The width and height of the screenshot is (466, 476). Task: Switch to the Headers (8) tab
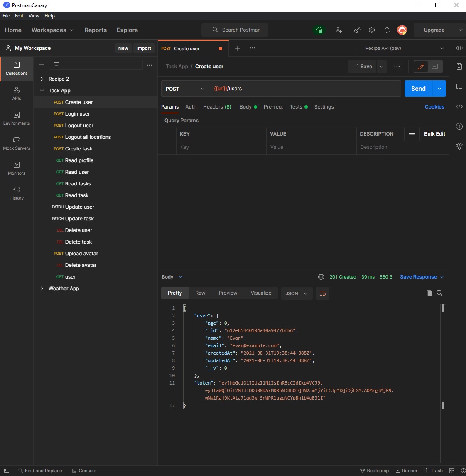(217, 107)
